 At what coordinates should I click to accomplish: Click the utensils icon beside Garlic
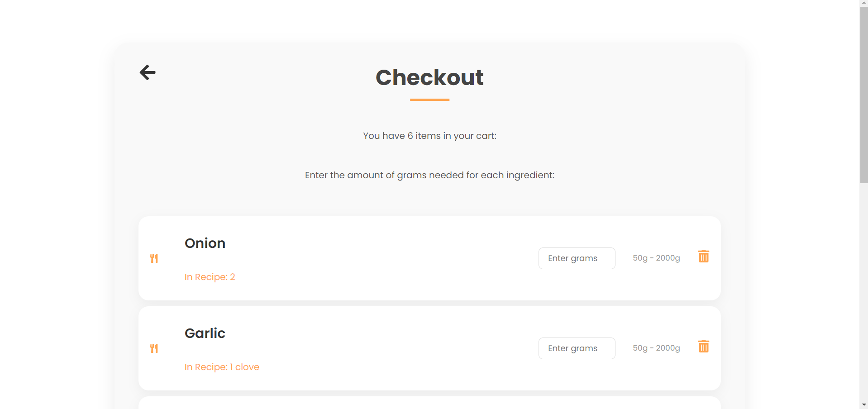pyautogui.click(x=154, y=348)
